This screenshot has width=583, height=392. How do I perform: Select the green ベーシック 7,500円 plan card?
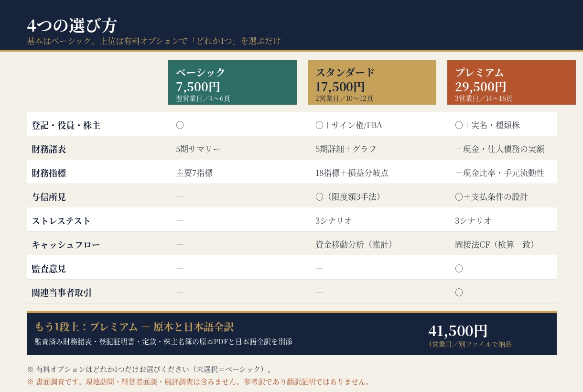tap(232, 82)
